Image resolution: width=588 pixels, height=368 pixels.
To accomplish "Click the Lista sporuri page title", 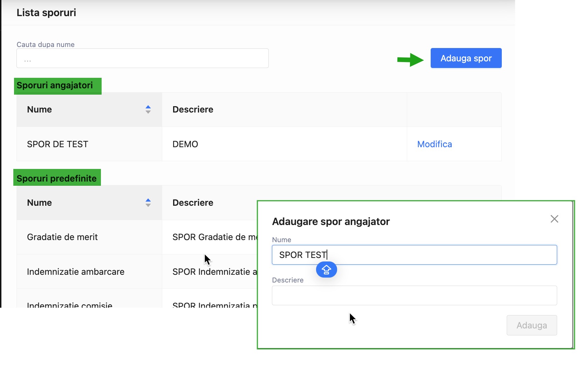I will [x=46, y=13].
